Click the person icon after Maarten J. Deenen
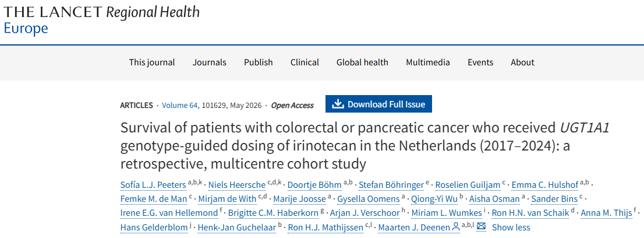The height and width of the screenshot is (238, 644). pyautogui.click(x=455, y=227)
